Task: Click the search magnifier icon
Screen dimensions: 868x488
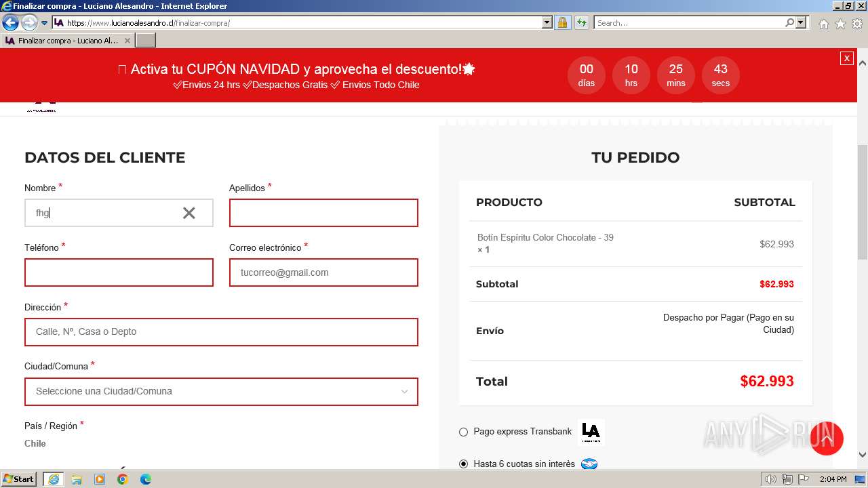Action: [789, 22]
